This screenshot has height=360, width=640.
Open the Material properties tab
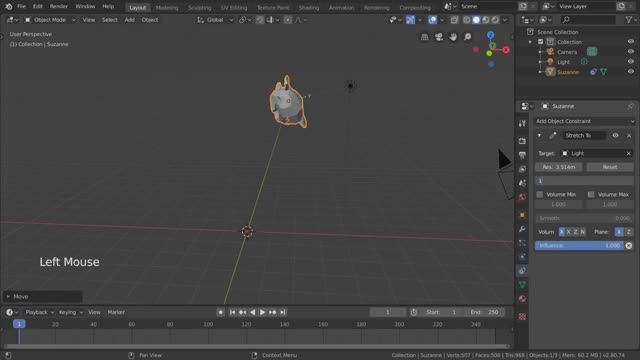(522, 299)
